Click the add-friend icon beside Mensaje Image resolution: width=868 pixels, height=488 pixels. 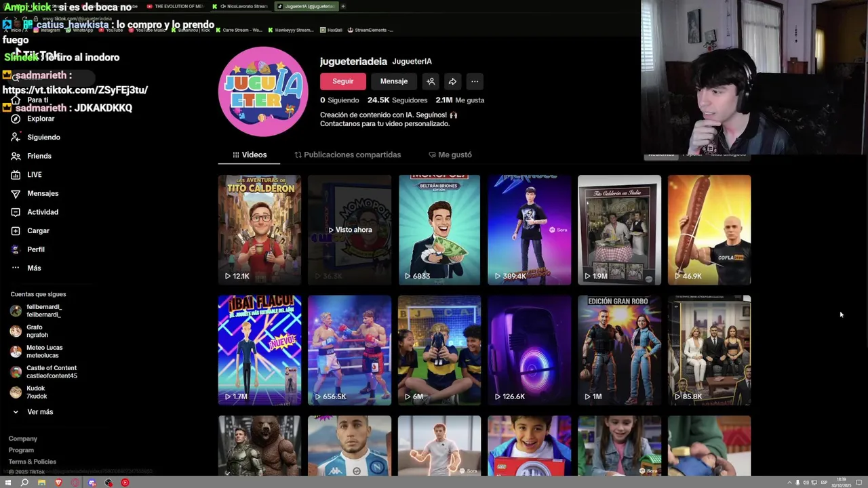click(430, 81)
